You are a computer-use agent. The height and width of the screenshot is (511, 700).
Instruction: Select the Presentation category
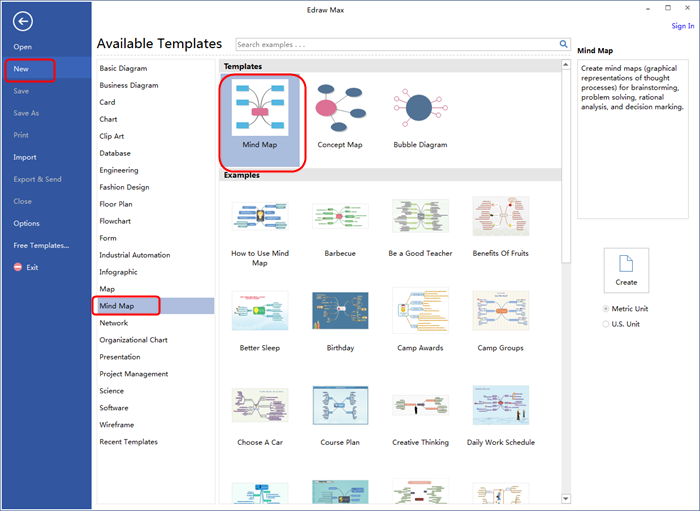[x=120, y=357]
